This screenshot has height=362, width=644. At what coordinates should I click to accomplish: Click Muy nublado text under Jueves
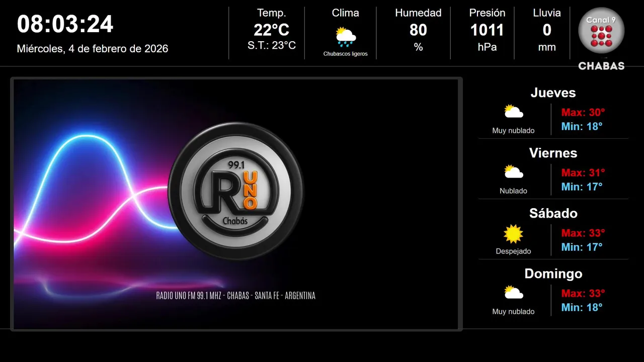514,131
